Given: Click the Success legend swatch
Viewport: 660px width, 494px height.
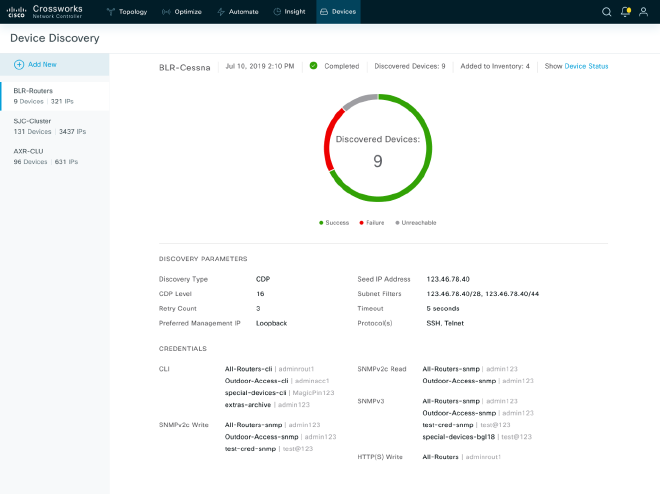Looking at the screenshot, I should point(321,222).
